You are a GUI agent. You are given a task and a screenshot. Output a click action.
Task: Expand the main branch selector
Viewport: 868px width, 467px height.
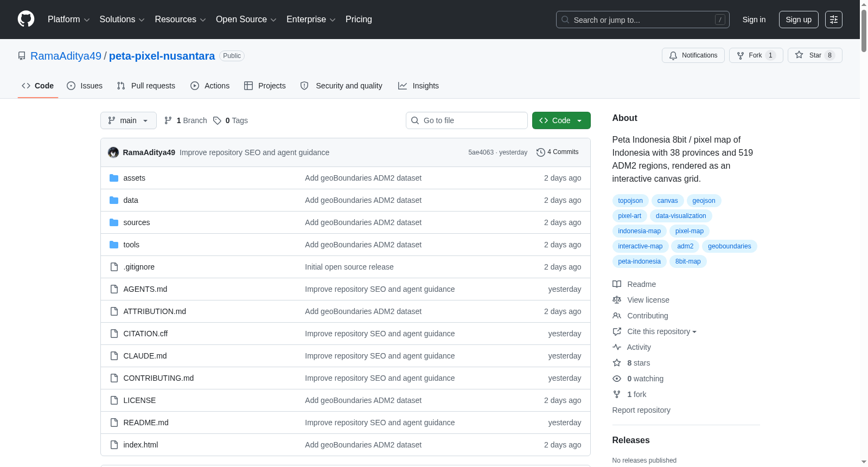tap(129, 120)
